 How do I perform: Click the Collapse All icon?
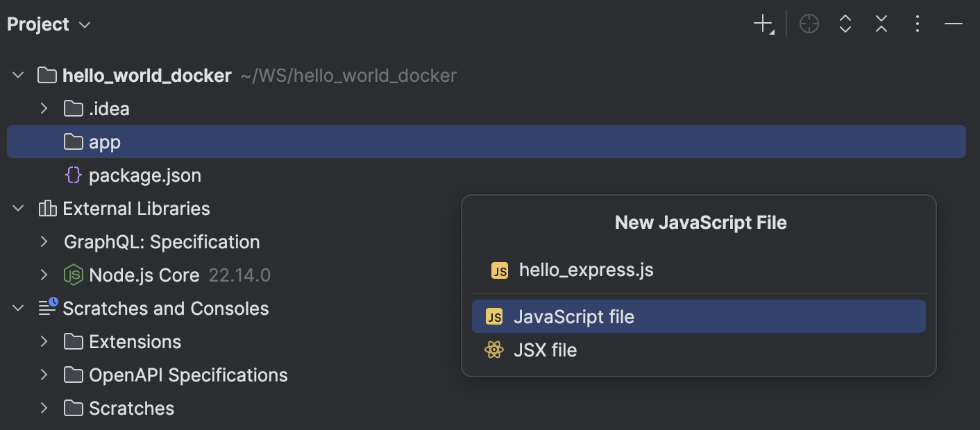(881, 24)
